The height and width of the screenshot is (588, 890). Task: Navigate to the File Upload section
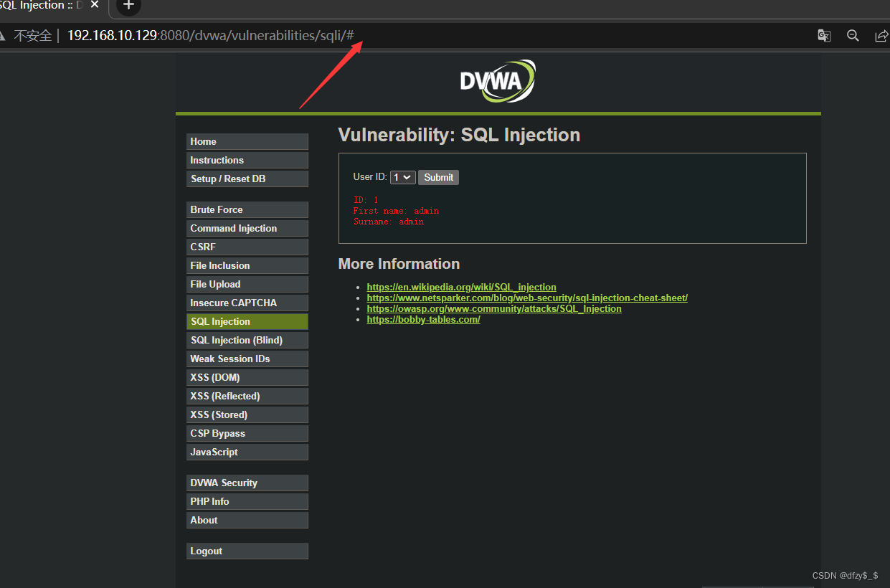pos(247,284)
